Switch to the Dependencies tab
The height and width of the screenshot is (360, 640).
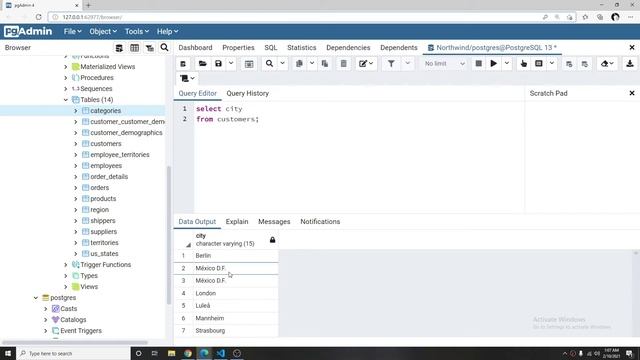point(348,48)
